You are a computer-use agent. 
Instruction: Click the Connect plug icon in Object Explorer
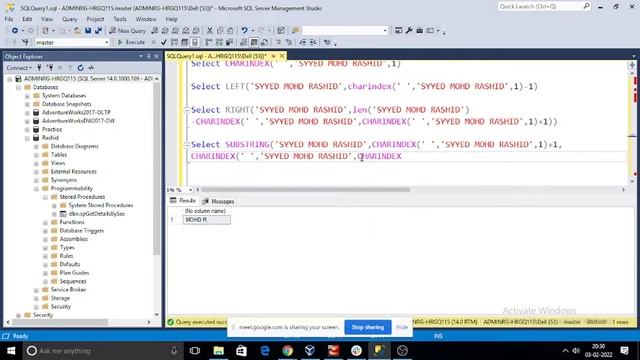coord(39,68)
